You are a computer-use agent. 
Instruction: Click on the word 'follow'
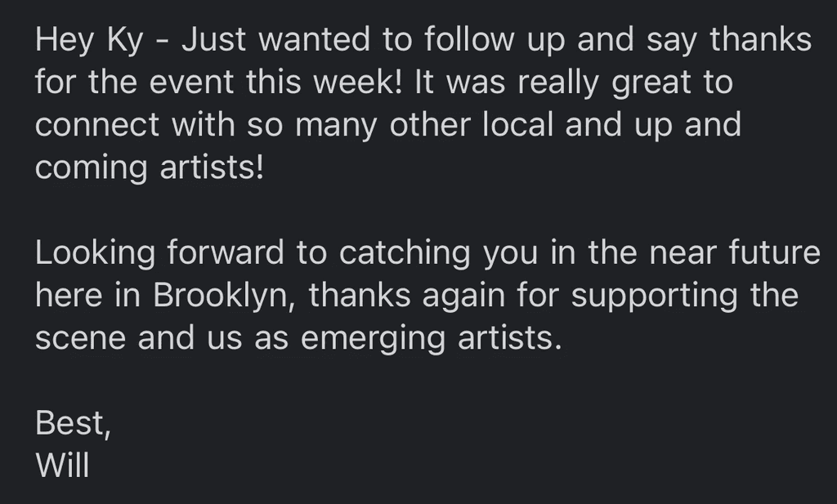click(x=470, y=39)
